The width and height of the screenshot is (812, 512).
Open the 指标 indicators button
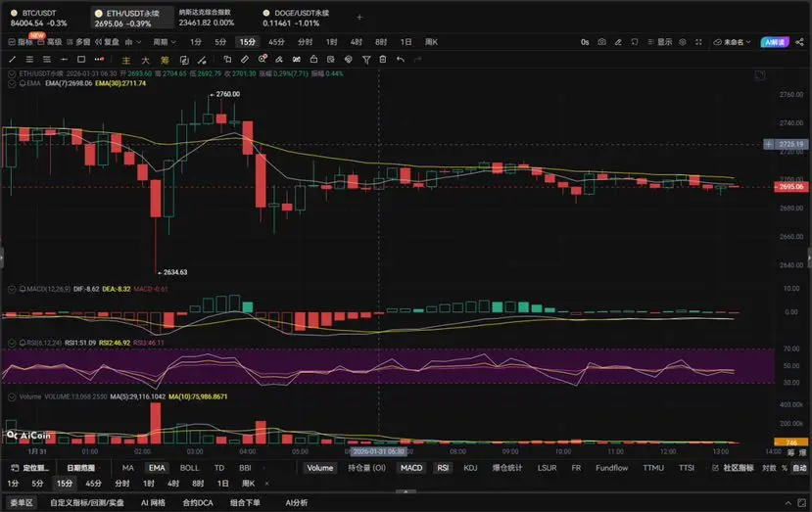point(21,42)
